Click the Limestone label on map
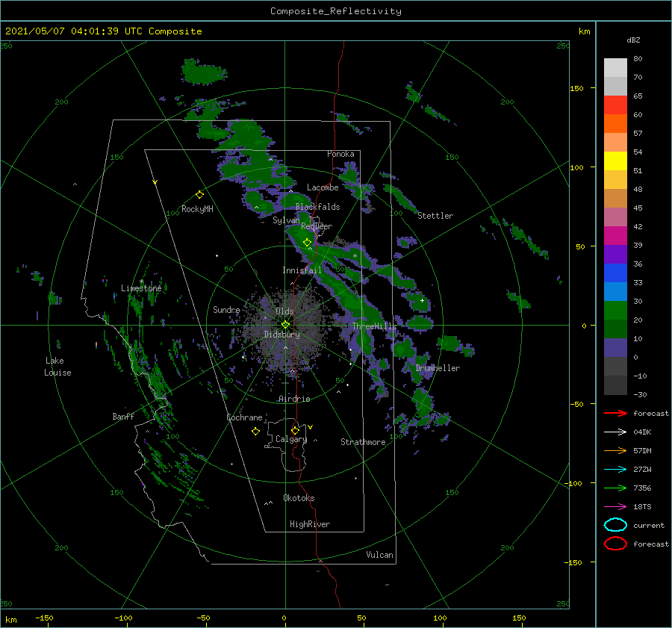The width and height of the screenshot is (672, 628). [x=141, y=288]
